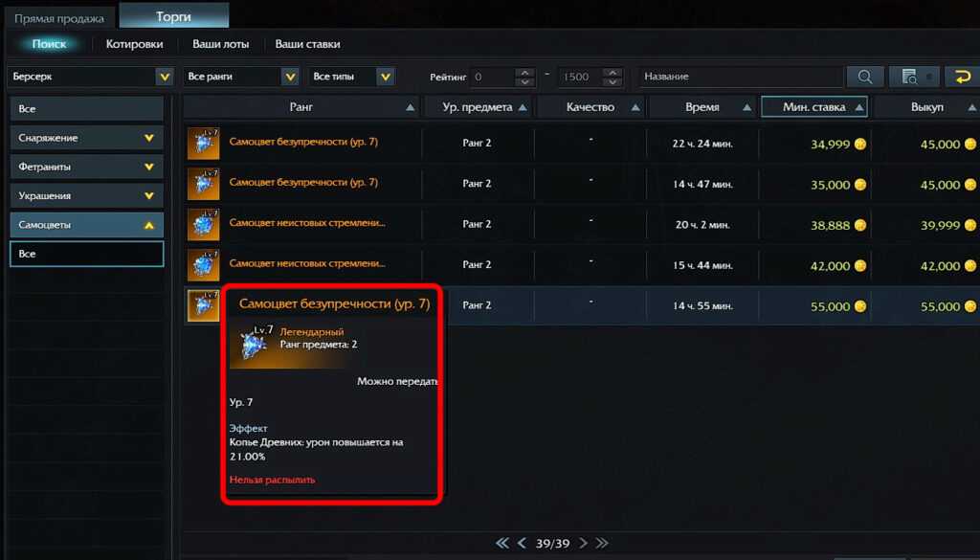Open the Ваши лоты tab
This screenshot has height=560, width=980.
(219, 44)
